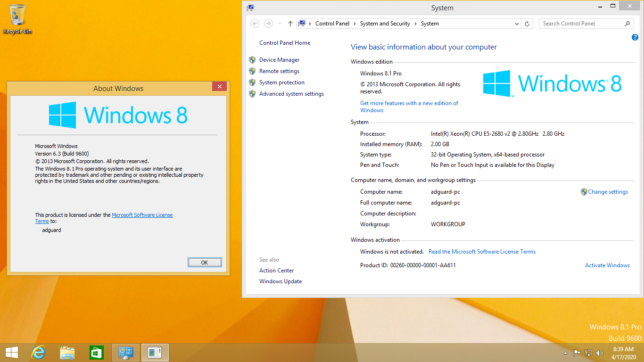Image resolution: width=644 pixels, height=362 pixels.
Task: Click the shield icon beside Remote settings
Action: 252,71
